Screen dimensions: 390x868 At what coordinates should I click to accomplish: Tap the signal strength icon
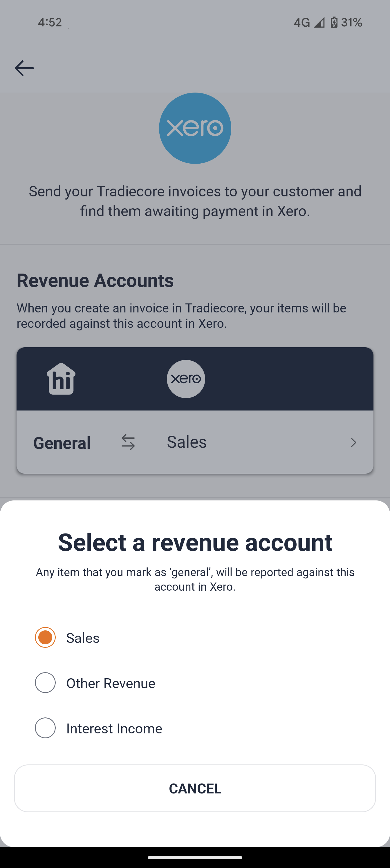[x=319, y=23]
